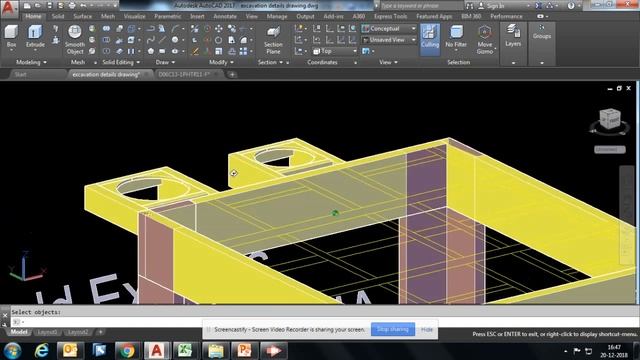The image size is (640, 360).
Task: Click the Autodesk Exchange Apps X icon
Action: pyautogui.click(x=539, y=6)
